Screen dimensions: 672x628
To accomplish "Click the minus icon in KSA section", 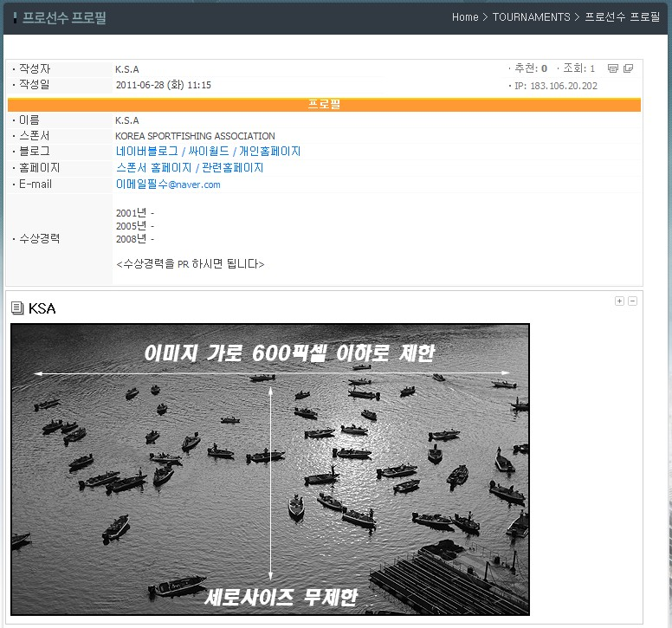I will point(632,301).
